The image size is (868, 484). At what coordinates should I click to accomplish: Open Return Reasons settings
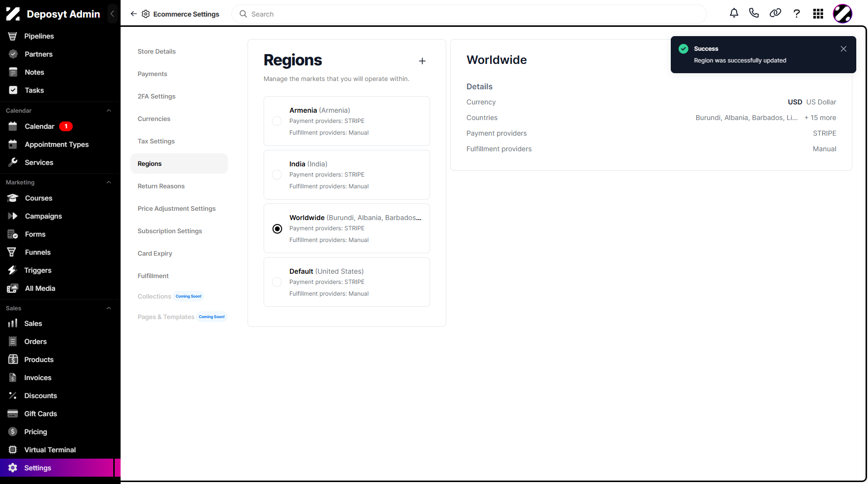pos(161,186)
